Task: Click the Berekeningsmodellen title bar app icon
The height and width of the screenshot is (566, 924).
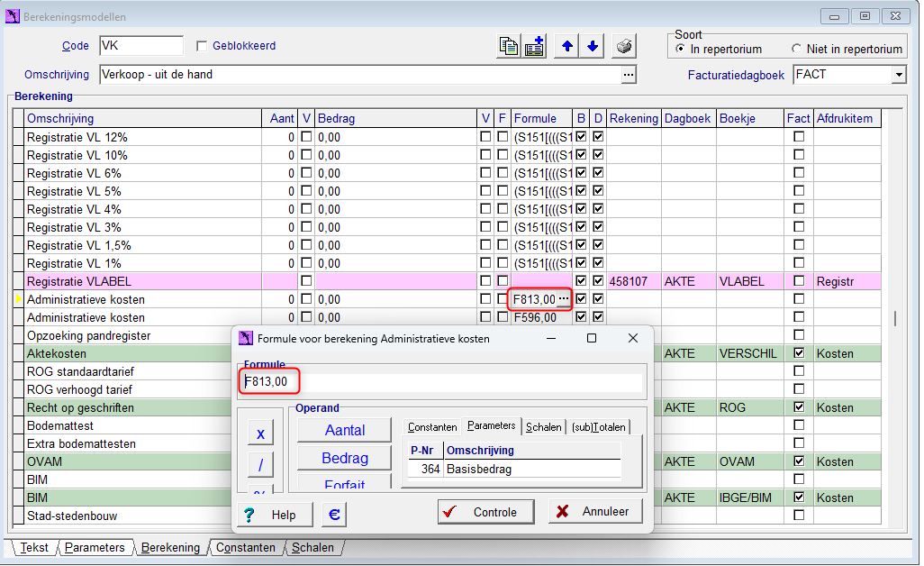Action: click(x=13, y=16)
